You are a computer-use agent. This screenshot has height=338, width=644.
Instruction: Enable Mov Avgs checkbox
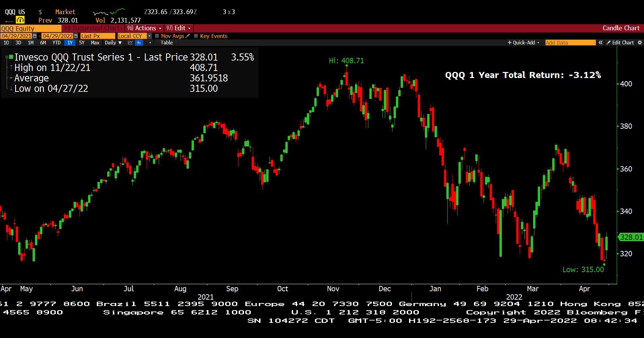157,36
